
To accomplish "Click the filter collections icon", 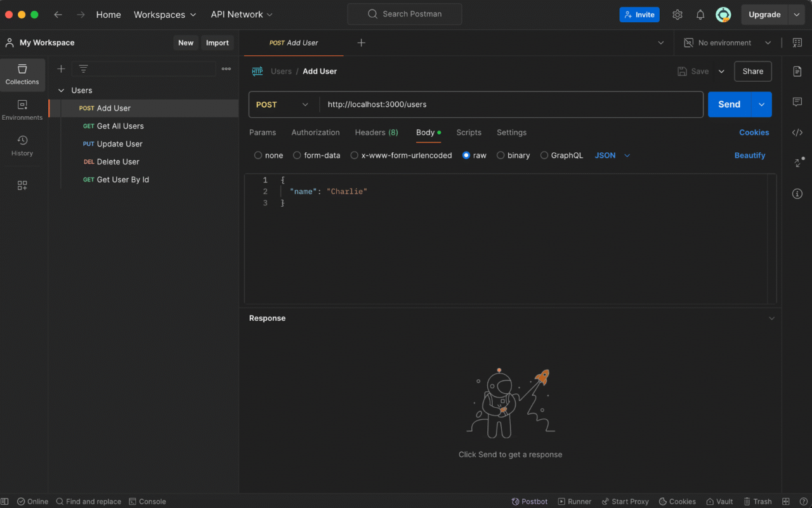I will pyautogui.click(x=83, y=68).
